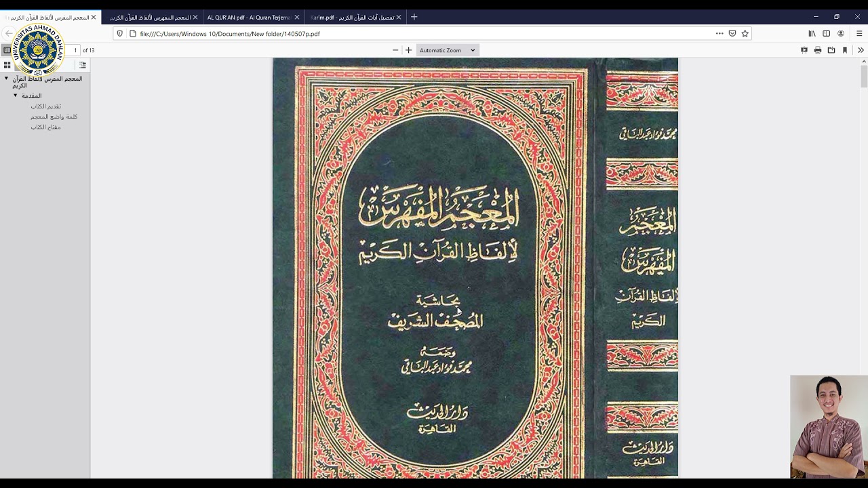Screen dimensions: 868x488
Task: Print the PDF document
Action: click(x=818, y=50)
